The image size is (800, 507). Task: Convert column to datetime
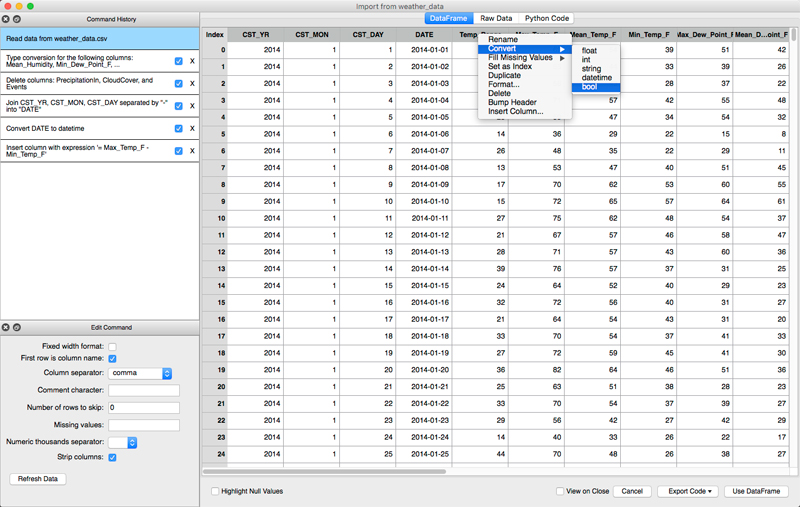(596, 78)
